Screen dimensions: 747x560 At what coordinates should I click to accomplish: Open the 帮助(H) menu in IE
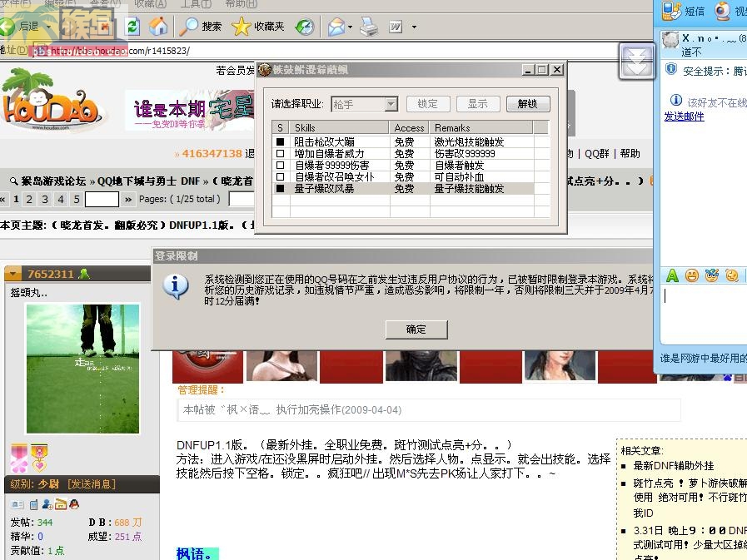(242, 4)
